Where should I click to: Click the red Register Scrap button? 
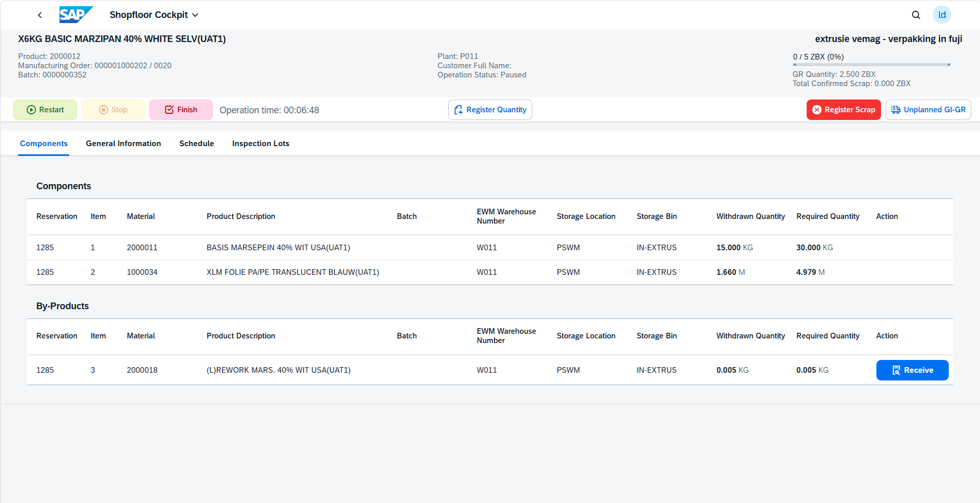844,110
